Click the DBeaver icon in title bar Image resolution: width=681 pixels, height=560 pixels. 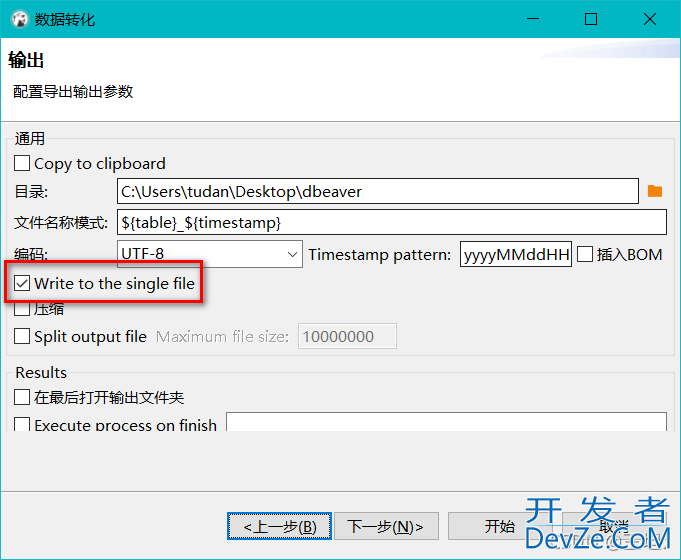tap(20, 20)
